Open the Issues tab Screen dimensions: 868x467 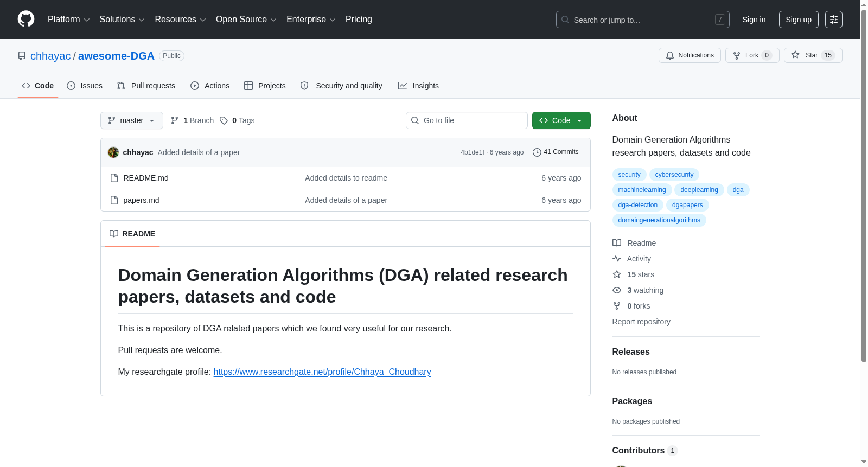coord(85,86)
